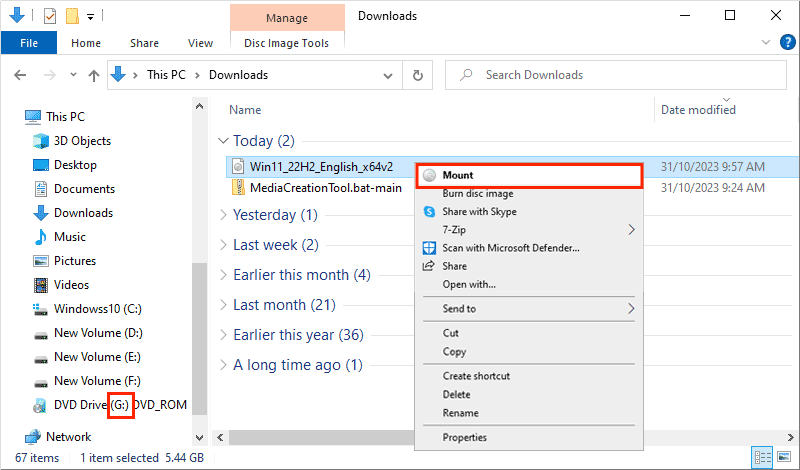Click the Search Downloads field
Image resolution: width=800 pixels, height=470 pixels.
click(x=616, y=75)
